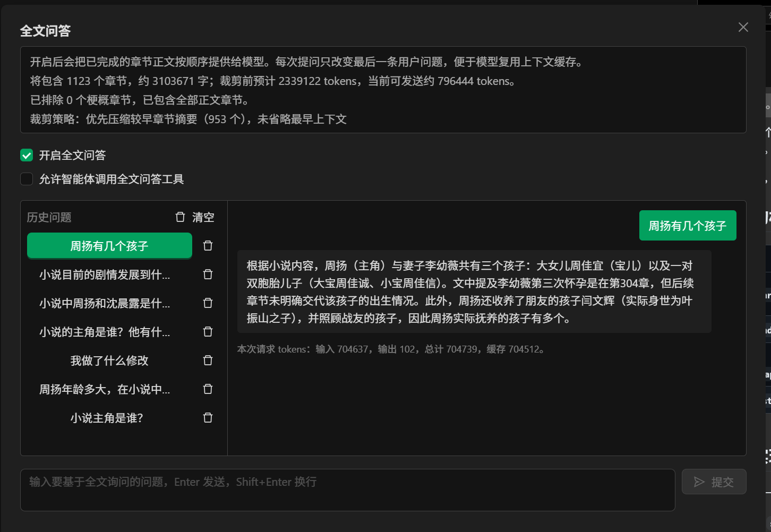
Task: Click the 清空 clear history button
Action: [x=203, y=217]
